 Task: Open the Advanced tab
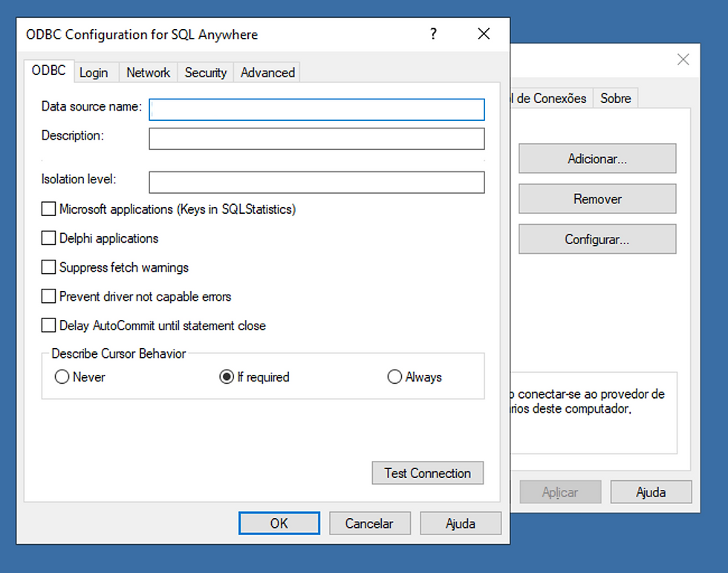(267, 73)
